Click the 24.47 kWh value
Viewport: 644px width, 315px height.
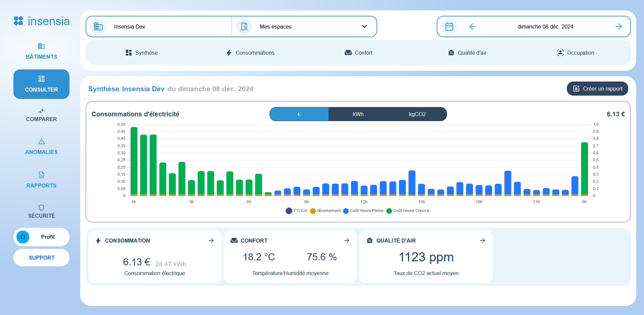coord(171,264)
